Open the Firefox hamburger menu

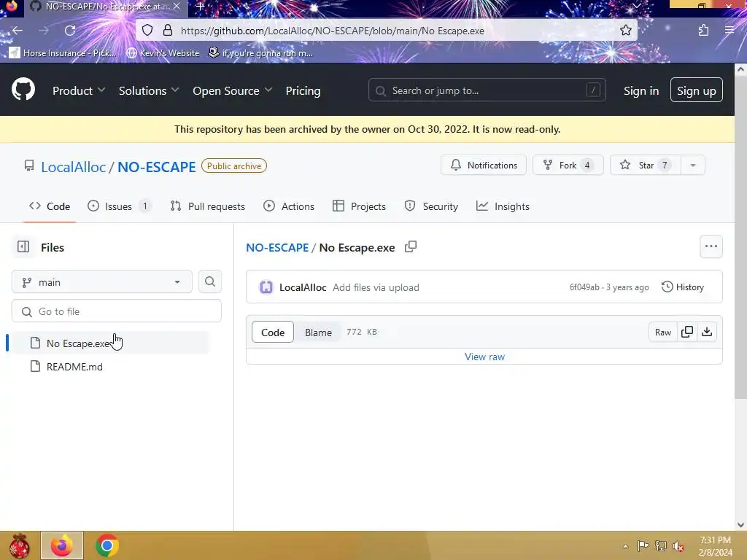(729, 31)
